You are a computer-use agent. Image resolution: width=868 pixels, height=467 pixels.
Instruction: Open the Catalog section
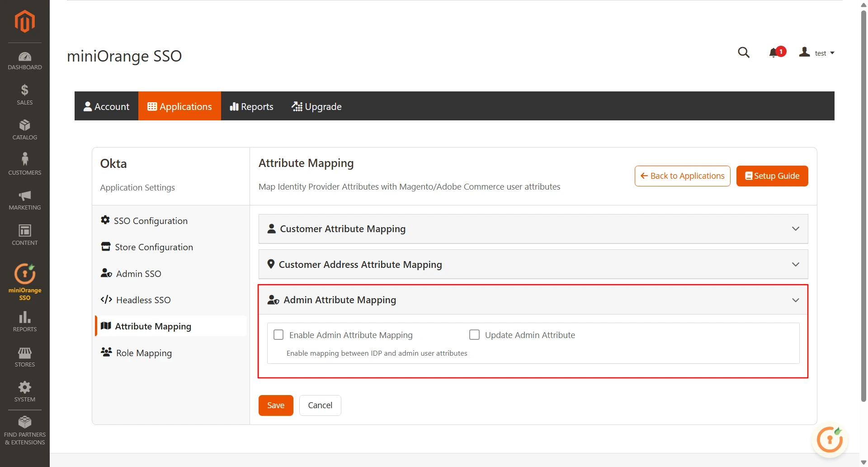(x=24, y=129)
